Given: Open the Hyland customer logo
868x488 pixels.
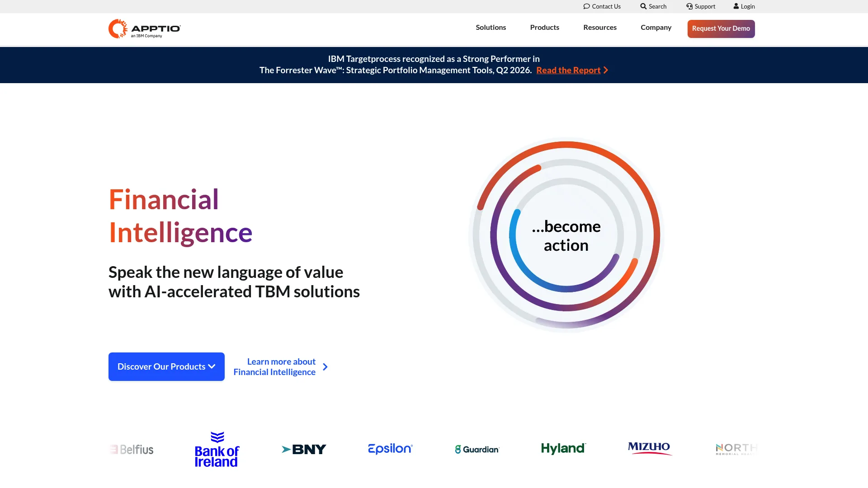Looking at the screenshot, I should click(x=564, y=449).
